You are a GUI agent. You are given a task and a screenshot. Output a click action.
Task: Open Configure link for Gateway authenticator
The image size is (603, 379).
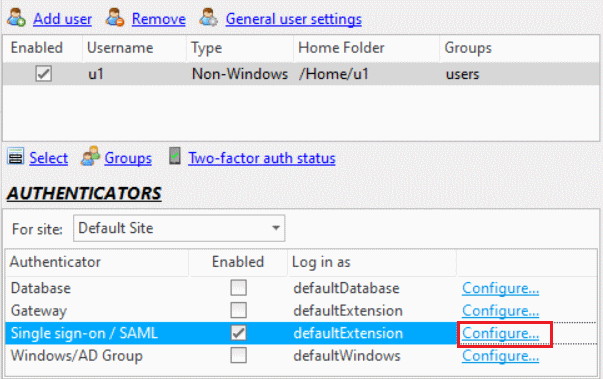[500, 311]
